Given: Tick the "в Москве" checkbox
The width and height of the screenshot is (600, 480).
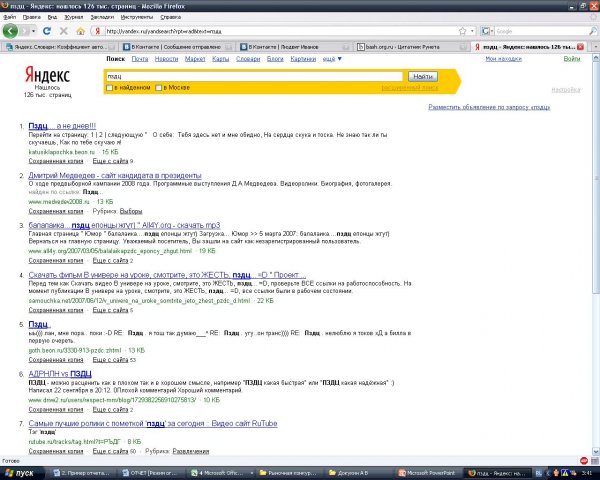Looking at the screenshot, I should 160,88.
